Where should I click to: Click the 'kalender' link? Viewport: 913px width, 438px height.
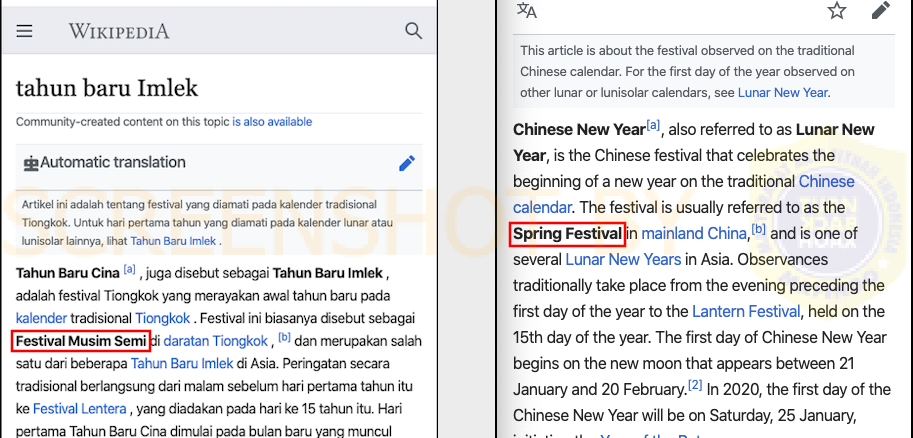click(x=41, y=318)
